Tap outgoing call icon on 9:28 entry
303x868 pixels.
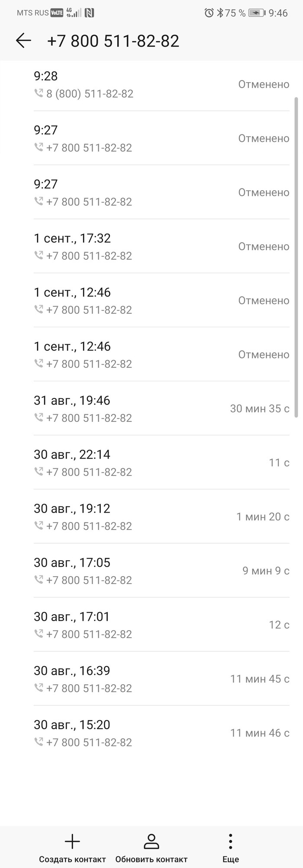pyautogui.click(x=39, y=93)
